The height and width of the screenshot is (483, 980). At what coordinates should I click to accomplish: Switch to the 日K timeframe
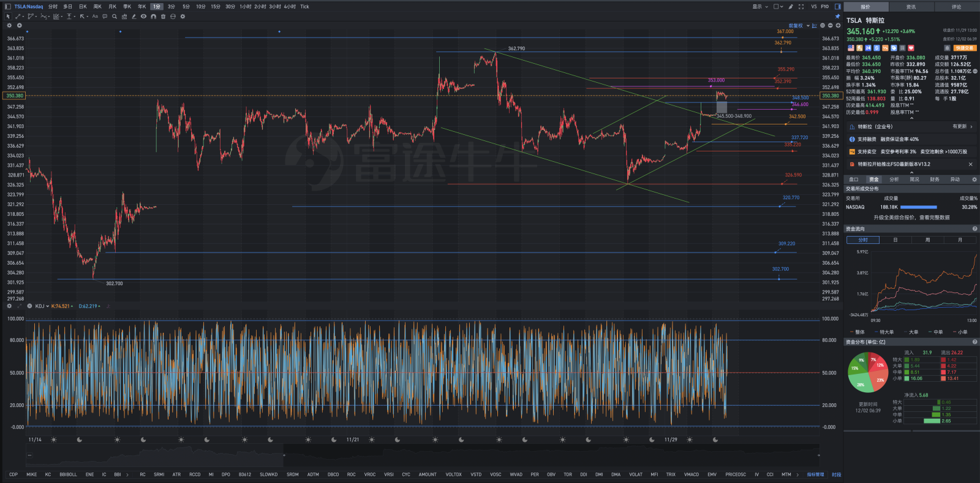[x=83, y=7]
